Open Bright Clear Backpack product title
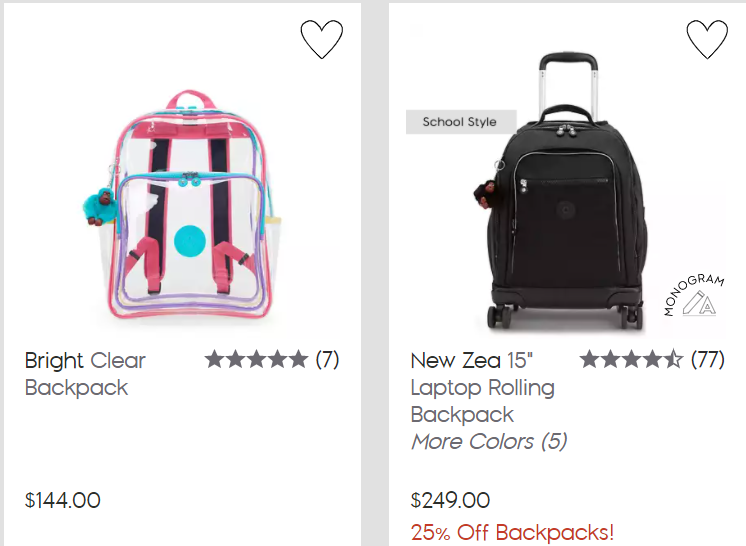 click(85, 374)
